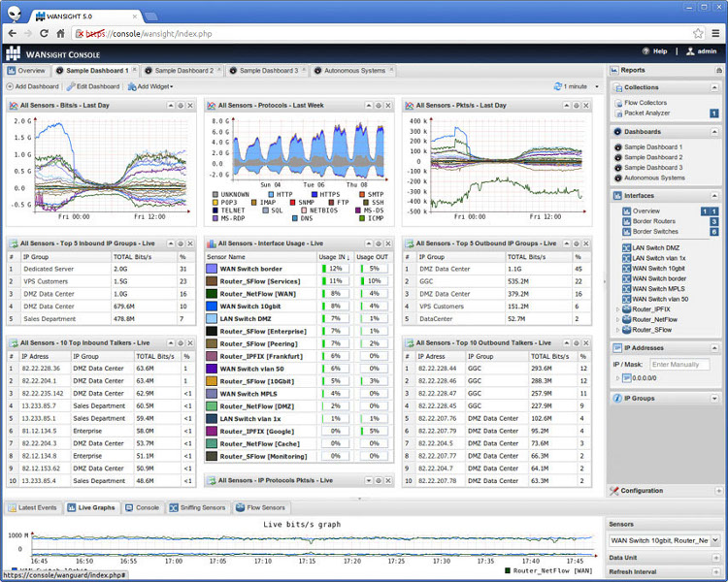Open Autonomous Systems link in Dashboards panel

654,178
